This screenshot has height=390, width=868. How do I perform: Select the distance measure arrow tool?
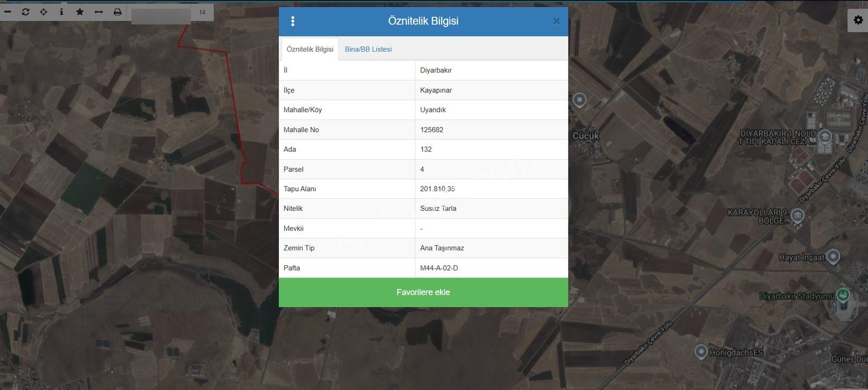pyautogui.click(x=99, y=11)
